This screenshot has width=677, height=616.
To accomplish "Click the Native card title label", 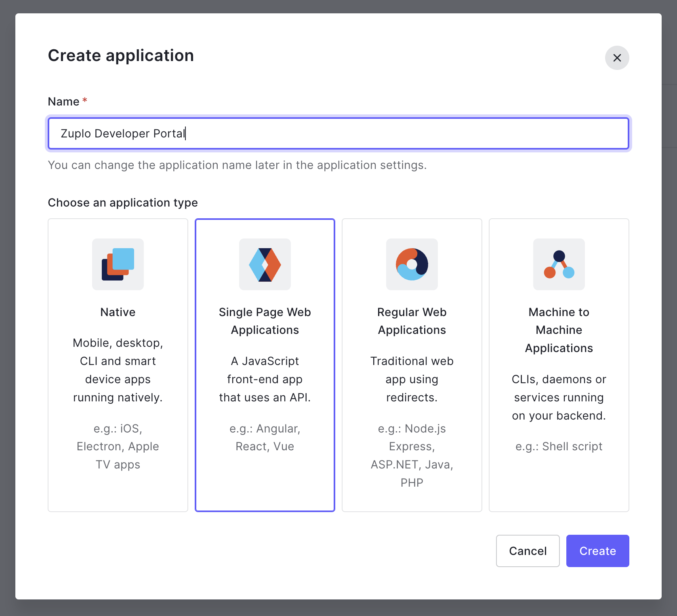I will click(x=118, y=312).
